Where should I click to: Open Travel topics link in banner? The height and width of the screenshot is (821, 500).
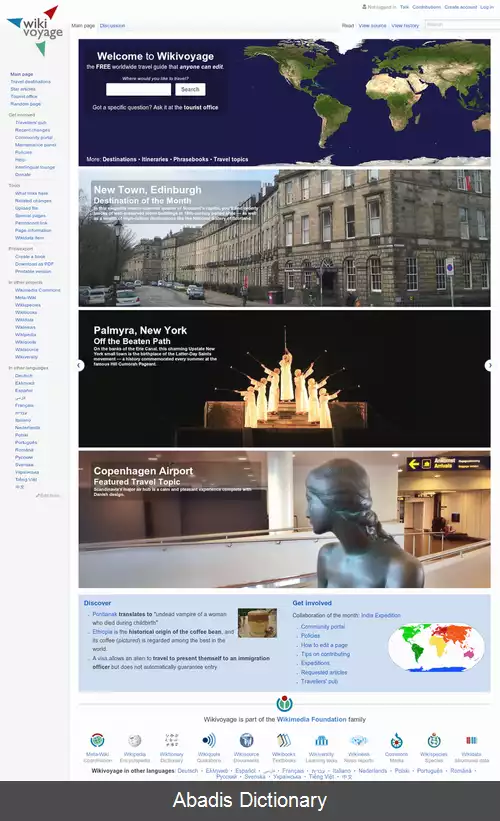click(x=231, y=159)
